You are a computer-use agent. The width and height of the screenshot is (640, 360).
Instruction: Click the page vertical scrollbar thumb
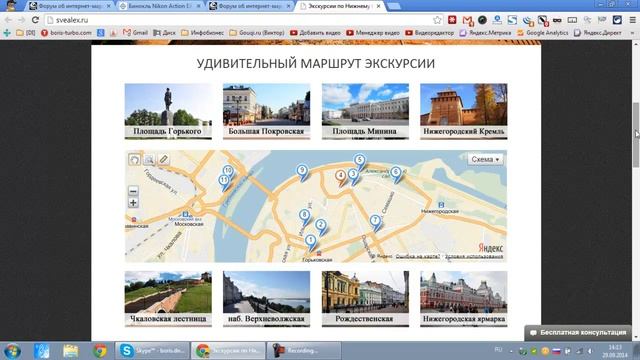tap(636, 135)
